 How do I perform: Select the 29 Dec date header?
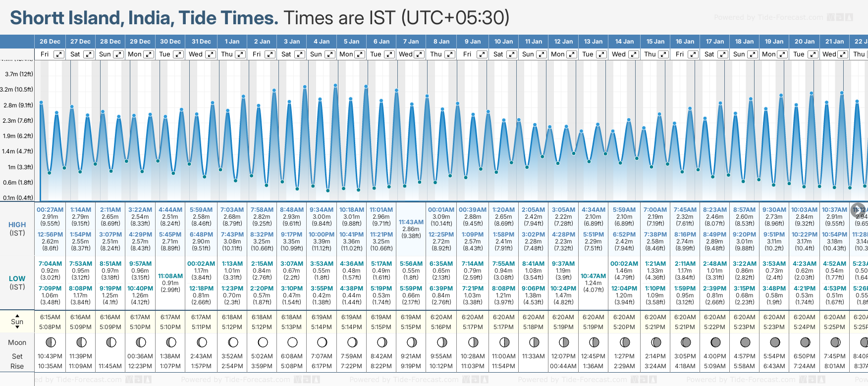coord(140,42)
